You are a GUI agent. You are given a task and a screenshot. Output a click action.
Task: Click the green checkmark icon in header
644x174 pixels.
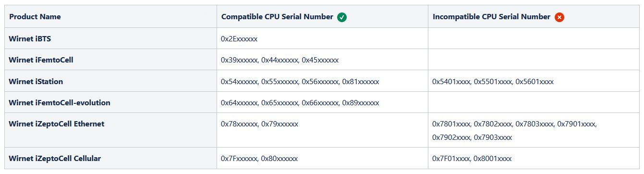click(x=342, y=17)
